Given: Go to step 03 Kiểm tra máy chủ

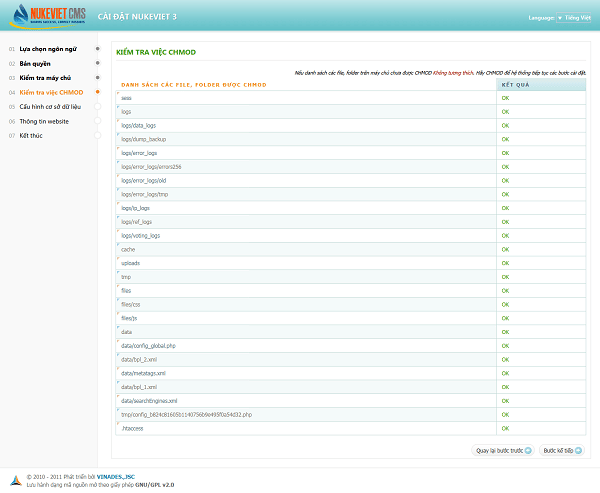Looking at the screenshot, I should pyautogui.click(x=45, y=77).
